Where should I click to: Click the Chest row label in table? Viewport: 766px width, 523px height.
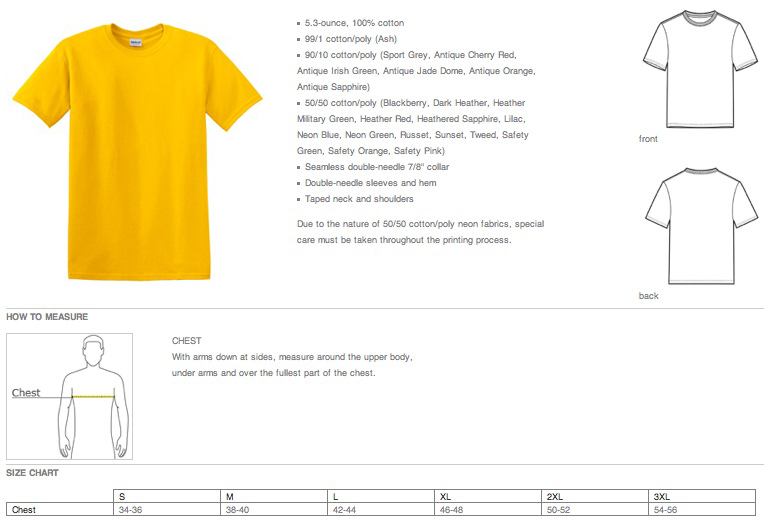(x=60, y=509)
